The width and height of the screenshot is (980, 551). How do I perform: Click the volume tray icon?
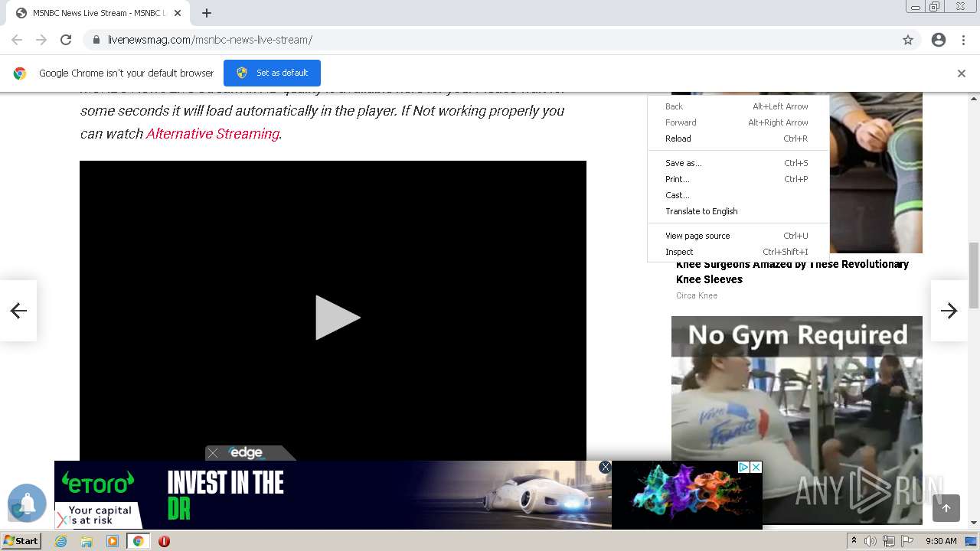click(871, 541)
